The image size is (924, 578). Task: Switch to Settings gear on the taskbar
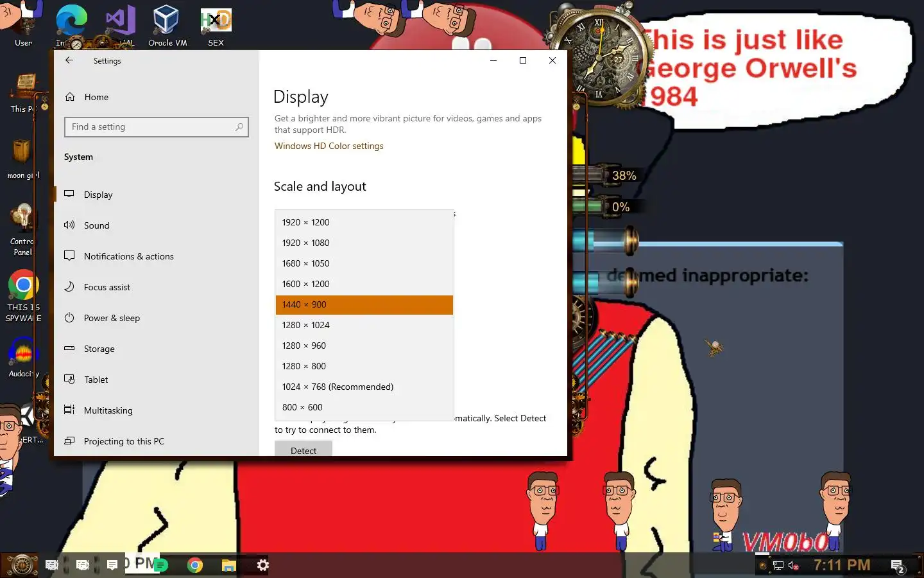click(262, 565)
